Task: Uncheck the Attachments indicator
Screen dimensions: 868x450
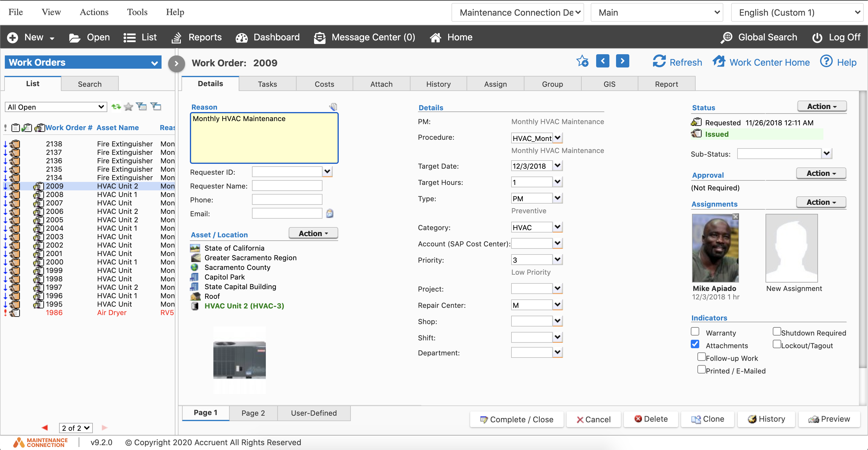Action: (695, 344)
